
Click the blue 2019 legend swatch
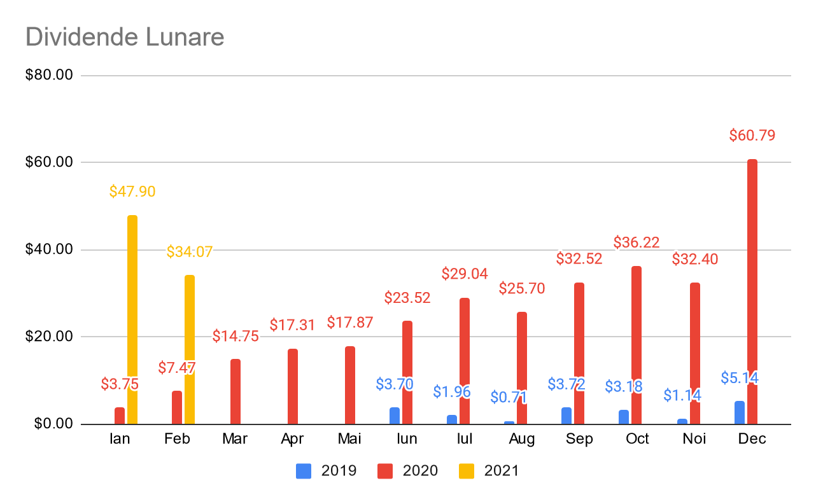(304, 471)
